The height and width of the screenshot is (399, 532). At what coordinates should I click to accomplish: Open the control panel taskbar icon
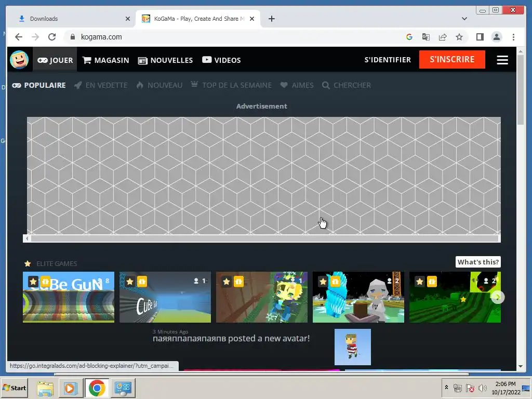point(123,388)
